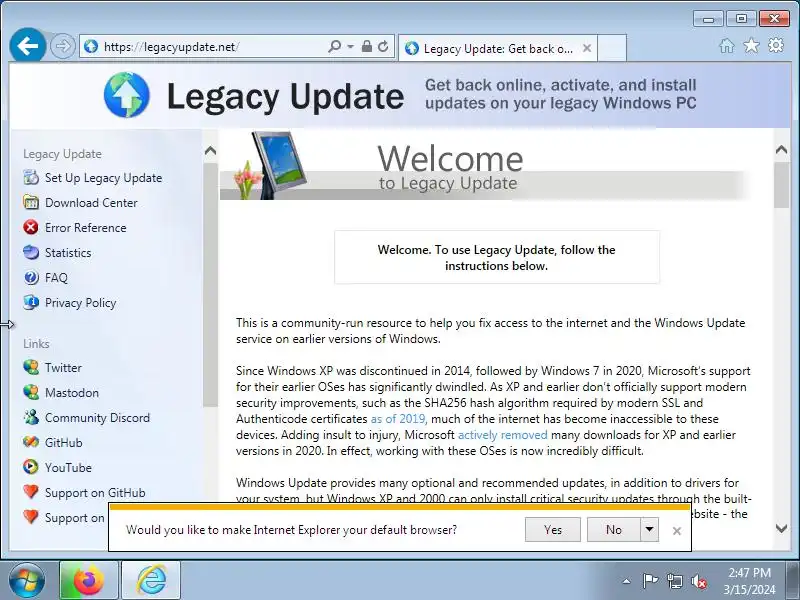Open Action Center flag icon in the tray
This screenshot has height=600, width=800.
click(650, 581)
